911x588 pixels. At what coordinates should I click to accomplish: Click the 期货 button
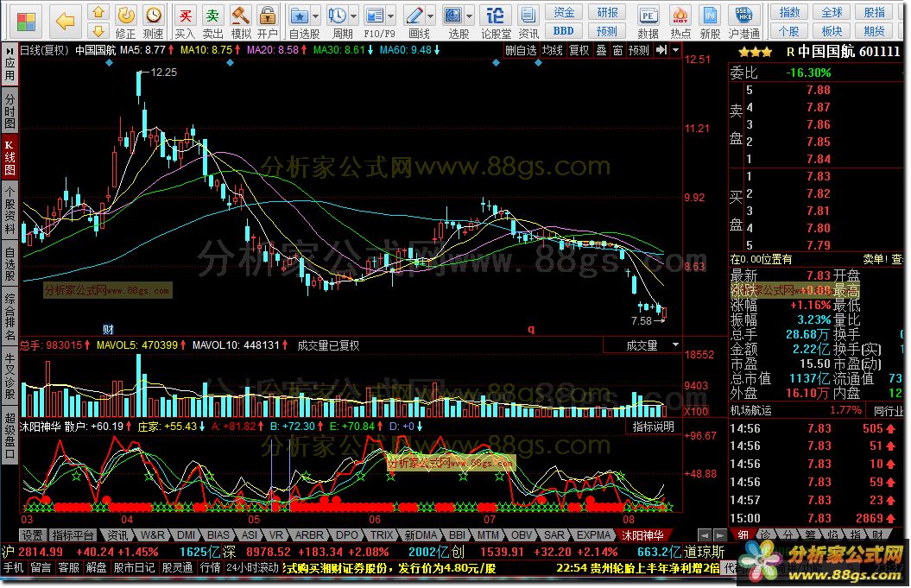click(875, 31)
